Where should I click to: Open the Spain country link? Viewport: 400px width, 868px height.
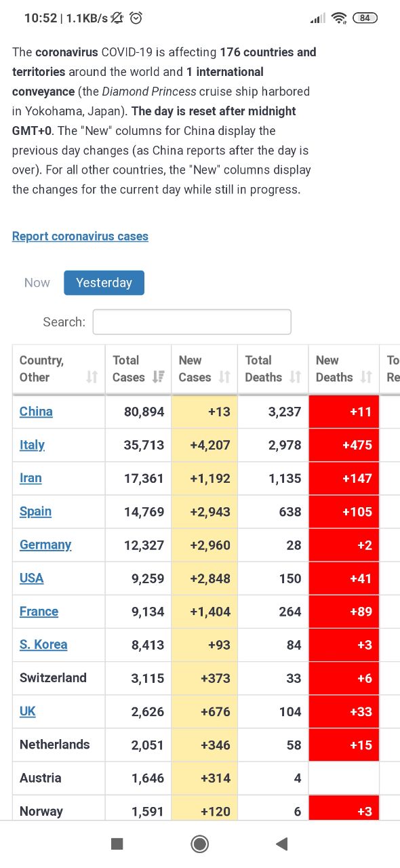click(x=35, y=511)
